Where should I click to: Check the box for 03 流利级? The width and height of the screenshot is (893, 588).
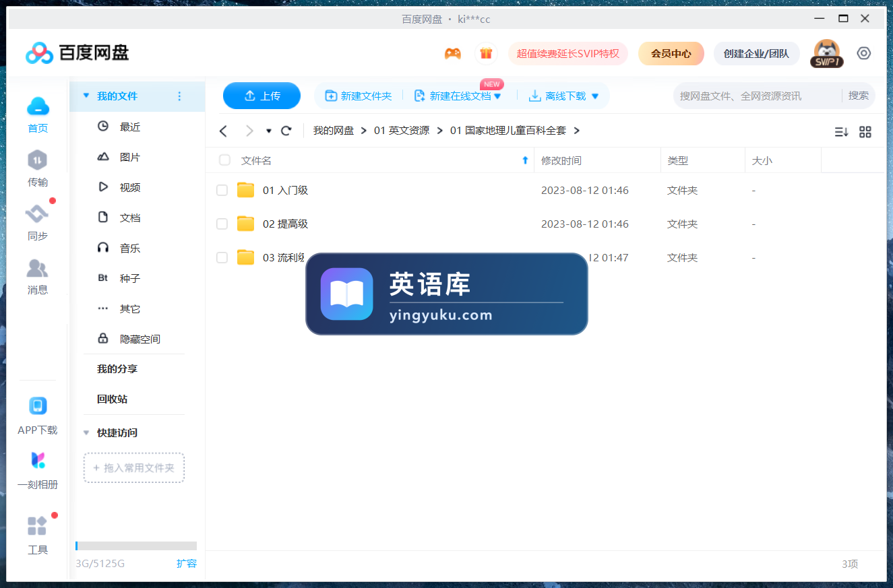[222, 258]
